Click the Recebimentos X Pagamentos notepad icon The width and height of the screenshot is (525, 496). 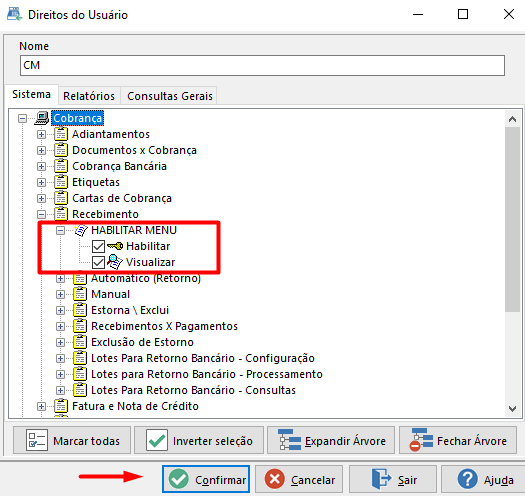(x=80, y=326)
